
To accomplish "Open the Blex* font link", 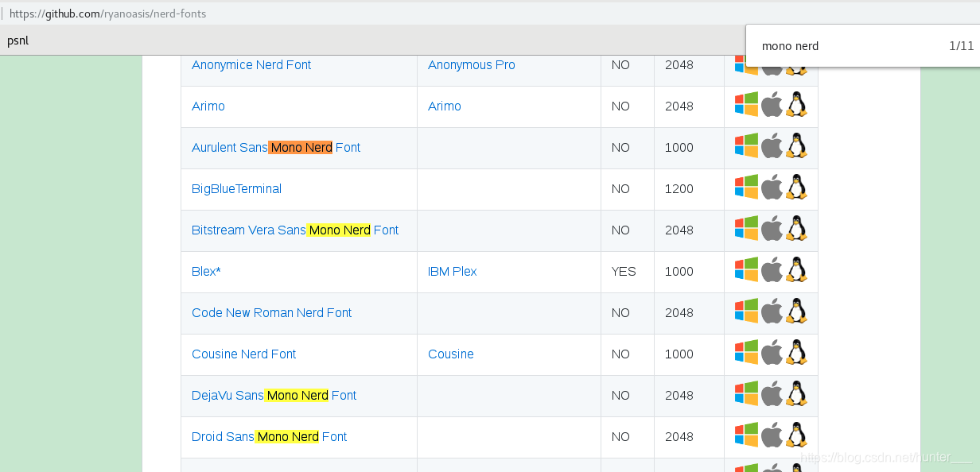I will point(206,272).
